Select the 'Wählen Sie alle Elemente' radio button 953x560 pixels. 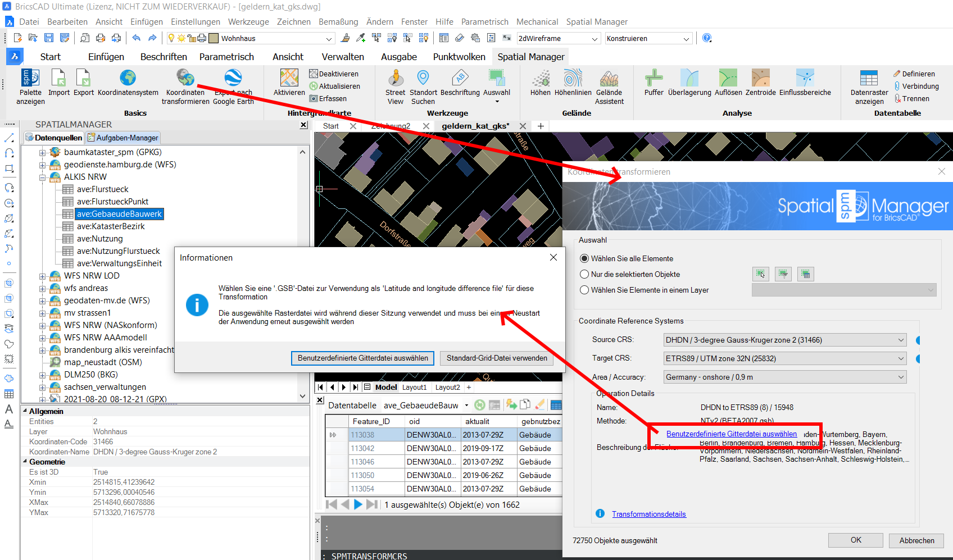585,258
